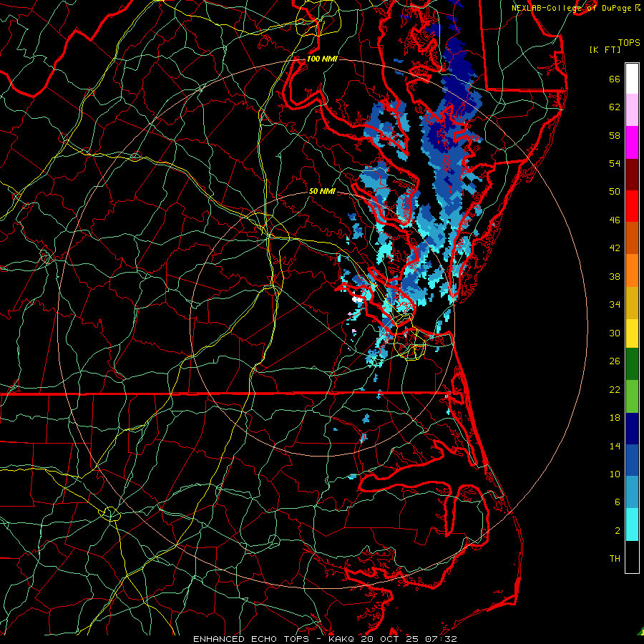Click the 'NEXLAB-College of DuPage' credit text
Viewport: 644px width, 644px height.
point(572,8)
